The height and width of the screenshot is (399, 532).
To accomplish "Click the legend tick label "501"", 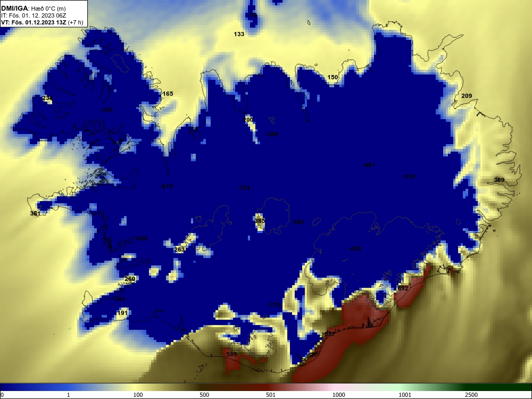I will point(271,395).
